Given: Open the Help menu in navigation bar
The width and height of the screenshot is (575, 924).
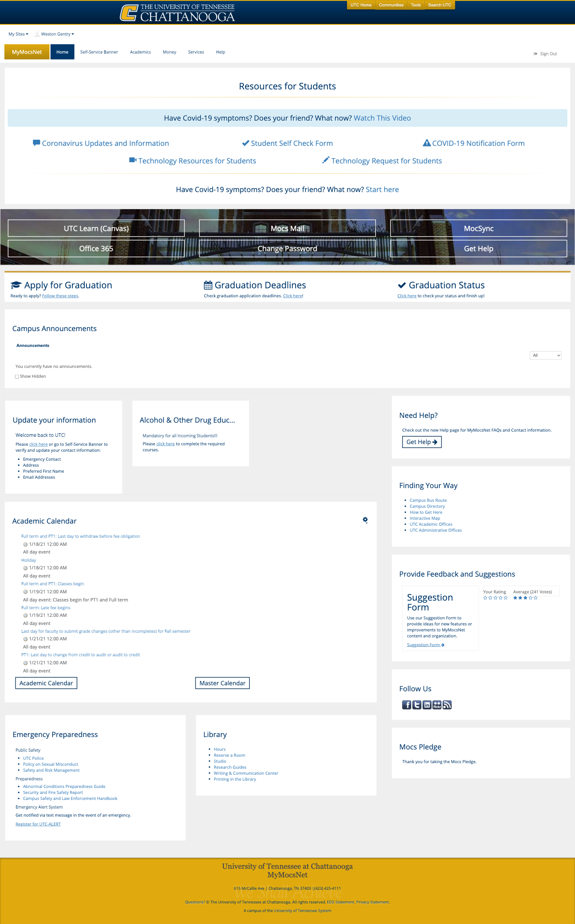Looking at the screenshot, I should pos(220,52).
